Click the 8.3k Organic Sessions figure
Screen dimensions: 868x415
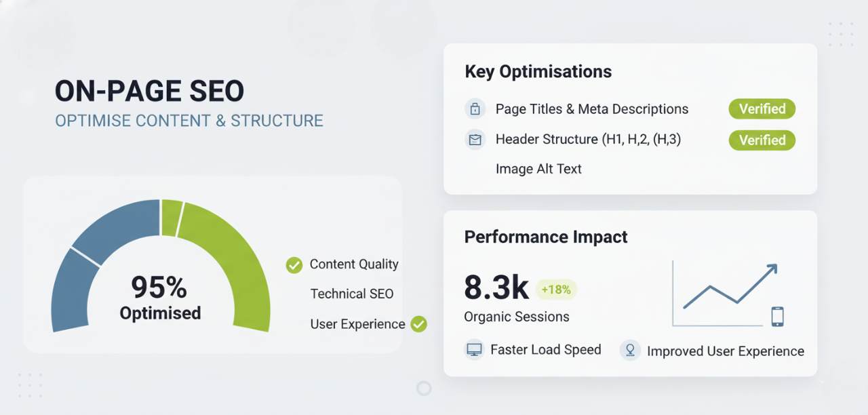tap(496, 289)
